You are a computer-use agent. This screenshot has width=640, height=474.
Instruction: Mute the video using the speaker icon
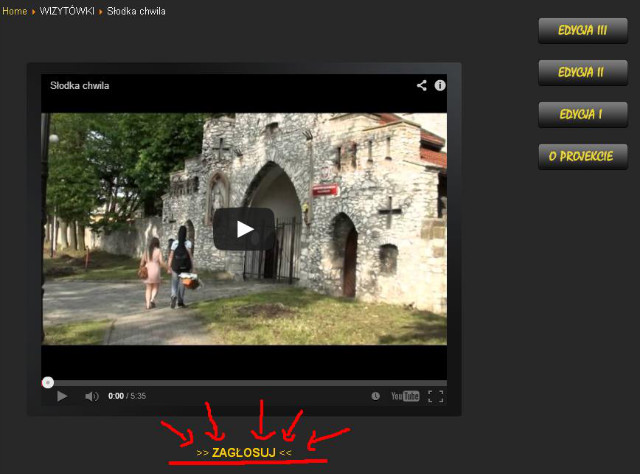pyautogui.click(x=91, y=396)
